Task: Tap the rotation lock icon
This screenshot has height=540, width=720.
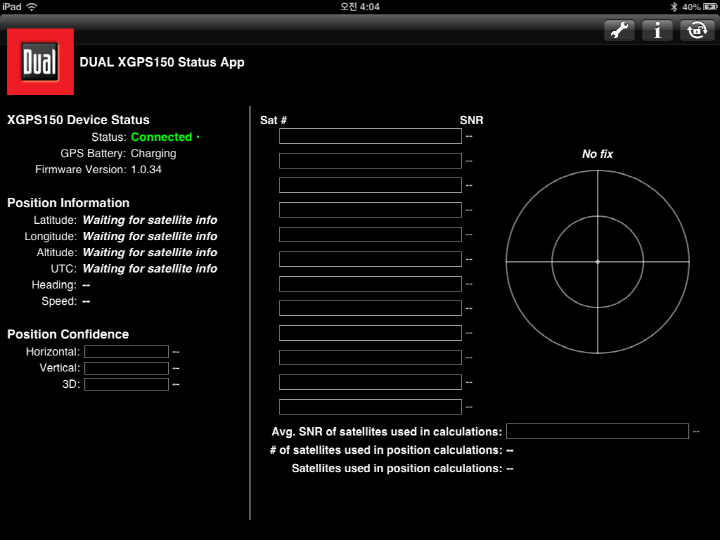Action: pyautogui.click(x=697, y=30)
